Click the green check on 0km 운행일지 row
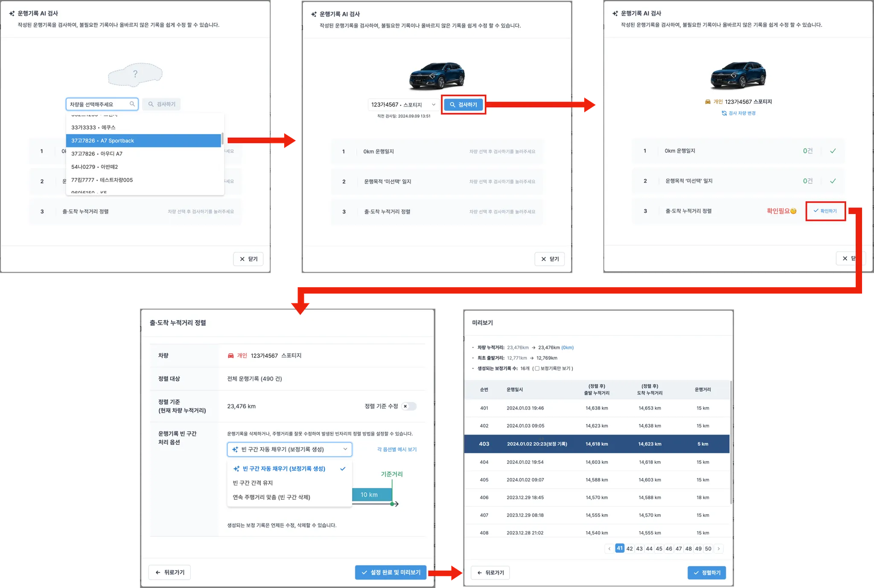This screenshot has width=874, height=588. point(833,151)
